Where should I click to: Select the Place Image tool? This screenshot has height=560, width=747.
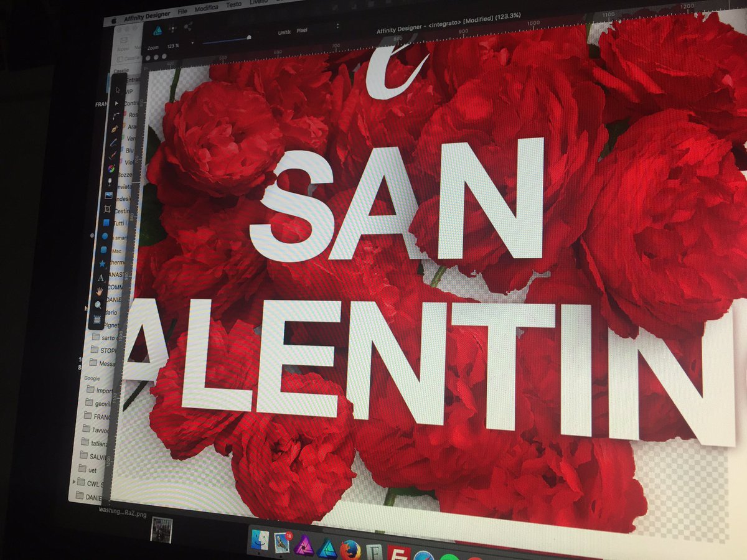click(108, 195)
